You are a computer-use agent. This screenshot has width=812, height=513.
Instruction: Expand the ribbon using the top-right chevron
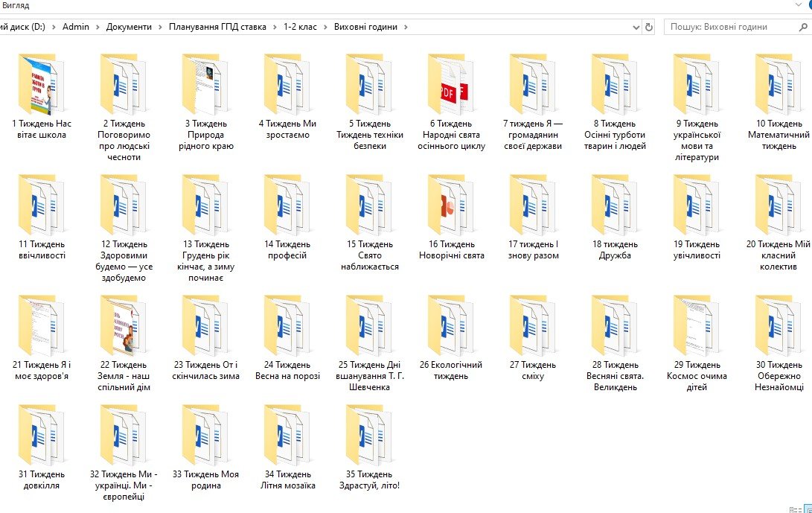[x=797, y=4]
